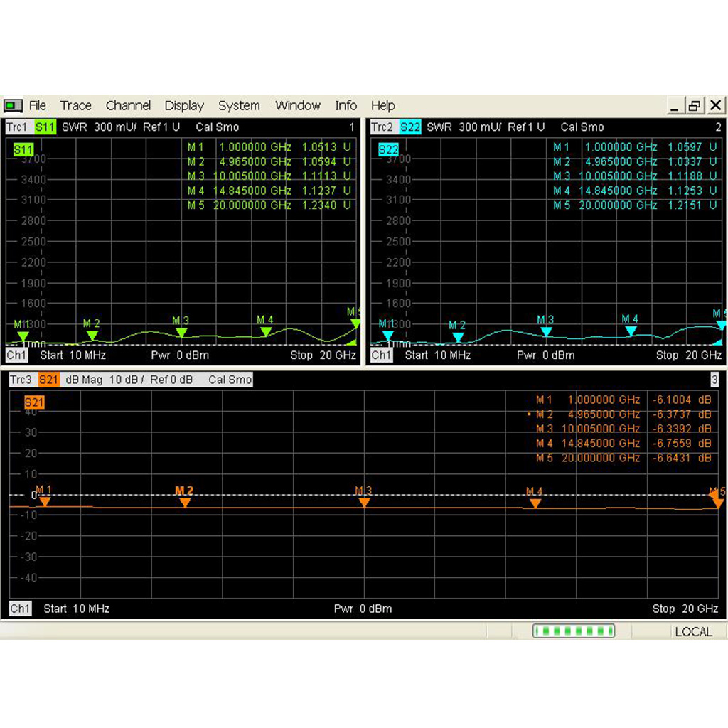Click Ch1 label in S11 diagram
Image resolution: width=728 pixels, height=728 pixels.
coord(17,355)
